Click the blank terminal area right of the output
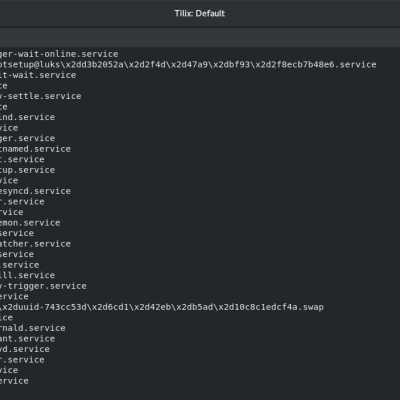 [x=267, y=200]
